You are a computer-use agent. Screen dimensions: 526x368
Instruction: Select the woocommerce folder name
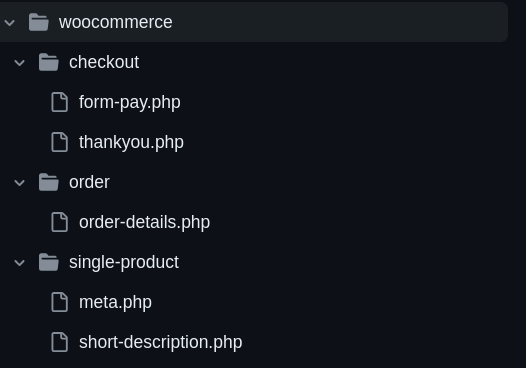(x=115, y=22)
